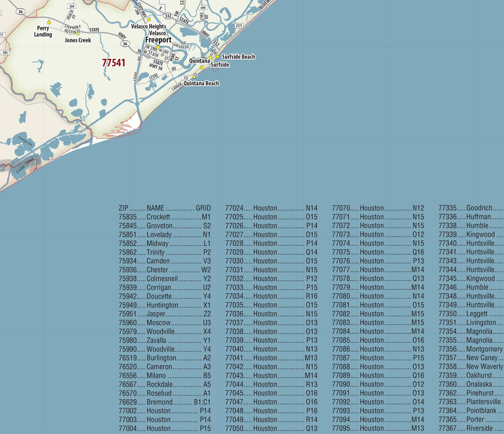This screenshot has width=504, height=434.
Task: Click the ZIP column header in index
Action: (x=124, y=208)
